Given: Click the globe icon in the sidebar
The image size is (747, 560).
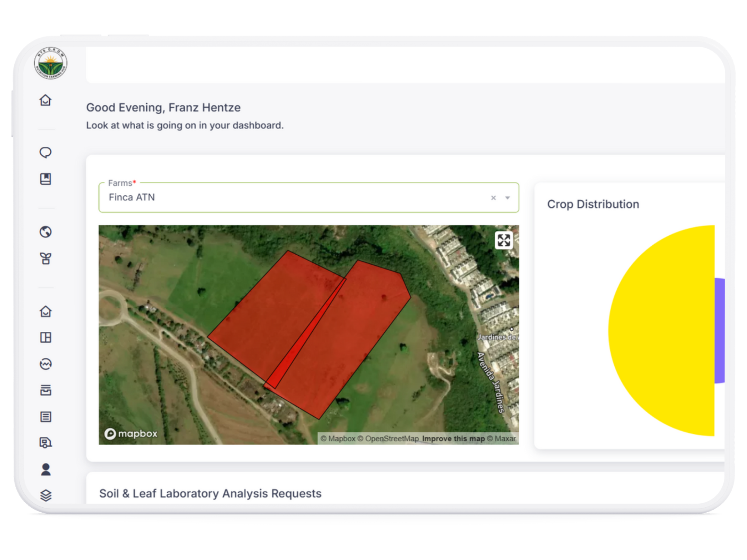Looking at the screenshot, I should (46, 232).
